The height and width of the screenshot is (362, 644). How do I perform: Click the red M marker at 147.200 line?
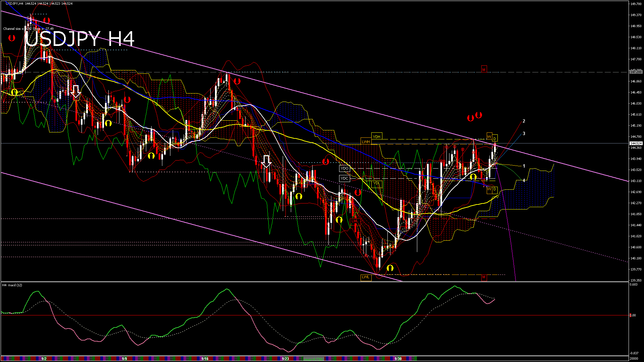pos(484,69)
